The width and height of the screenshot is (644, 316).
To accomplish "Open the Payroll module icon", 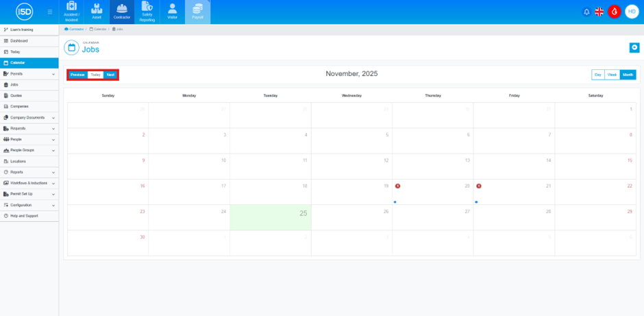I will click(x=197, y=12).
